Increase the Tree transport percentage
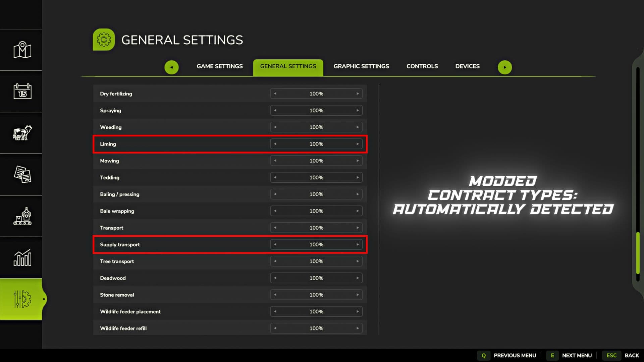The height and width of the screenshot is (362, 644). 358,261
